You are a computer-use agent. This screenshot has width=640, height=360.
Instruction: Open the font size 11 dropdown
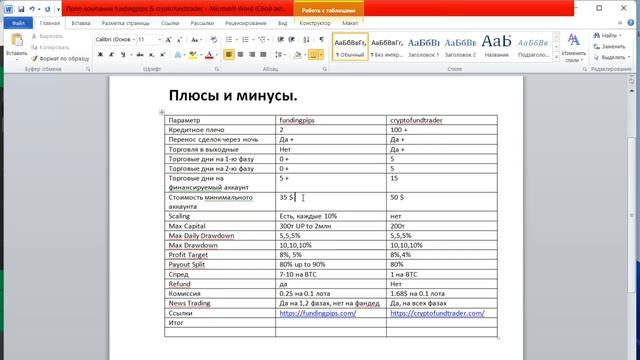tap(159, 40)
